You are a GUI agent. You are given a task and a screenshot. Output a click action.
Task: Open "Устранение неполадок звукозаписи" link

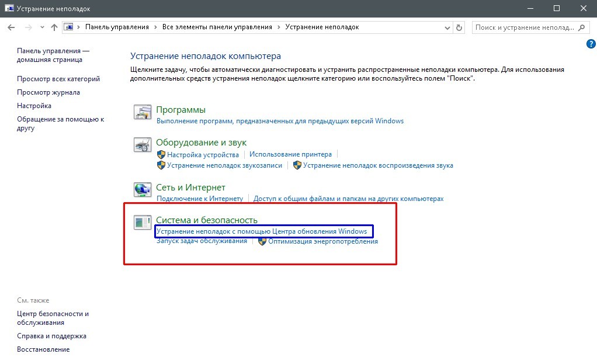[225, 165]
